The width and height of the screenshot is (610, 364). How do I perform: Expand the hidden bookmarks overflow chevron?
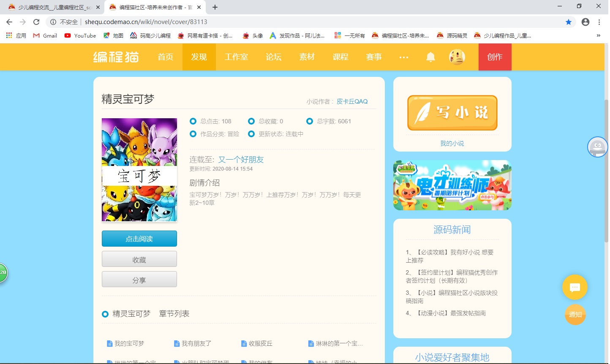pos(598,35)
